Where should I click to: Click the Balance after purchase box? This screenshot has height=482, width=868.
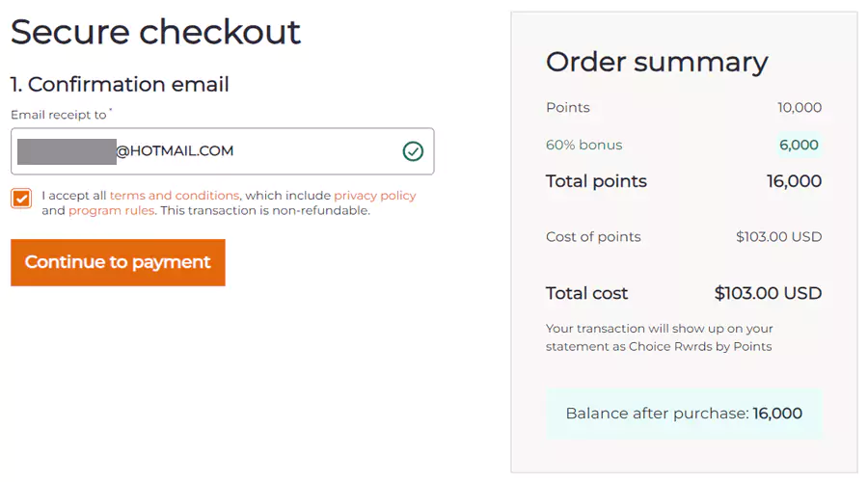pyautogui.click(x=684, y=414)
